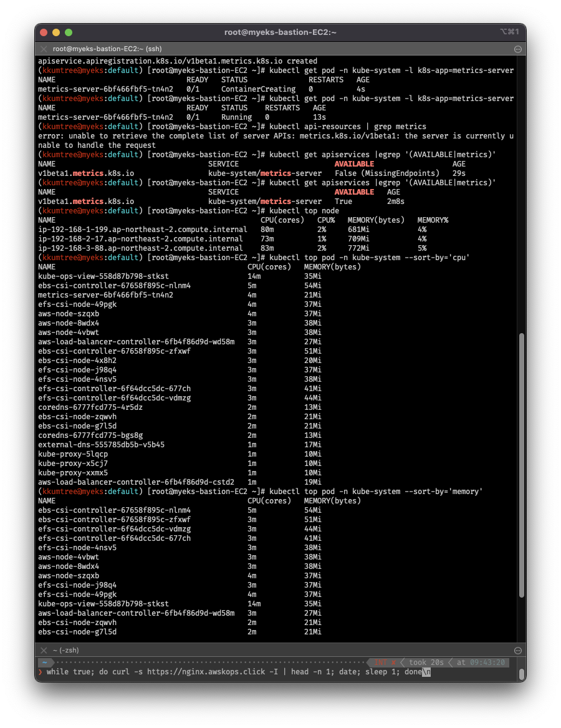Open the ssh pane options menu icon
The height and width of the screenshot is (728, 561).
pos(518,49)
